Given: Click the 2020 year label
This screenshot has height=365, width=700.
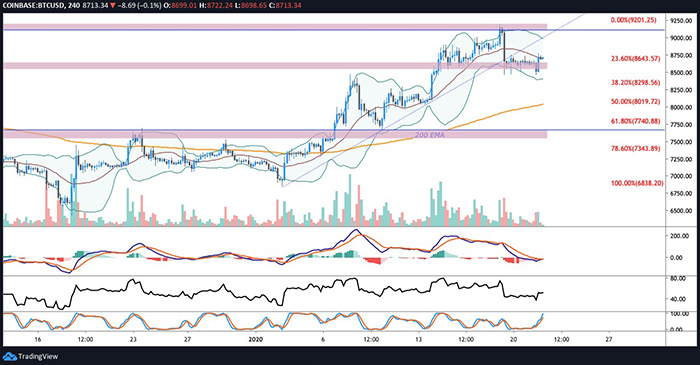Looking at the screenshot, I should (x=256, y=340).
